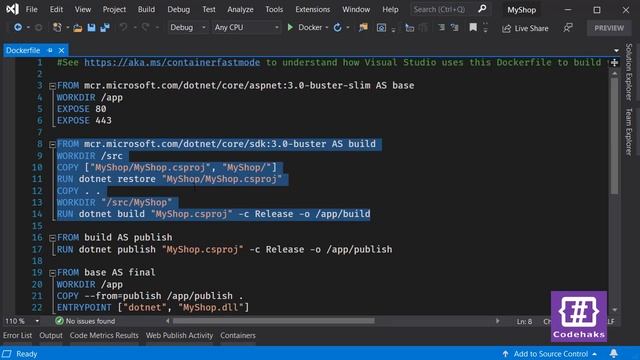Open the Analyze menu
This screenshot has height=360, width=640.
[x=240, y=9]
